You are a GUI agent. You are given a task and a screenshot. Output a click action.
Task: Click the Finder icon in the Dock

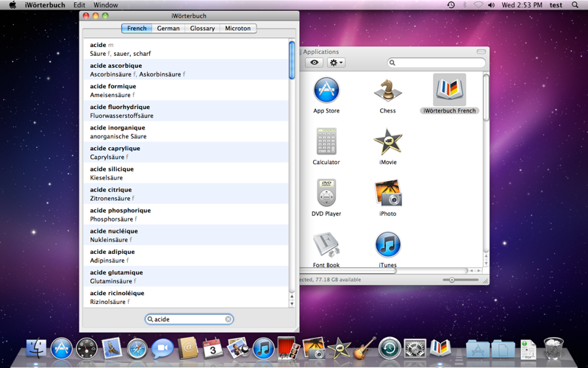pos(36,348)
